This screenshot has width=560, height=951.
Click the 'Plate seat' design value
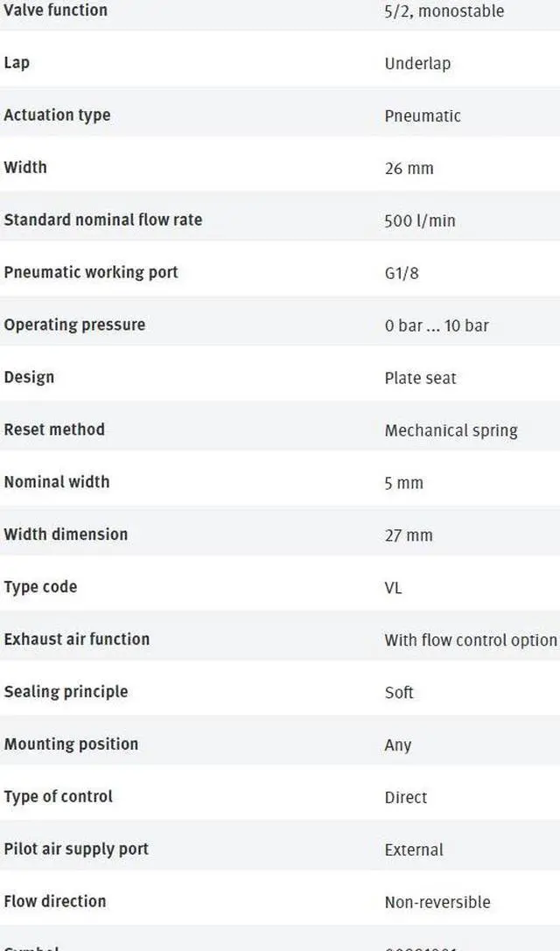pos(420,378)
